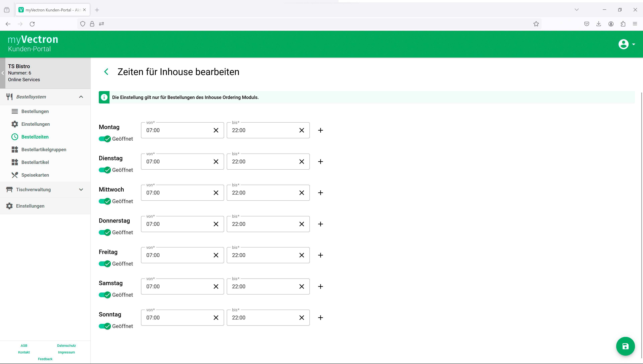
Task: Go to Bestellartikelgruppen in the sidebar
Action: coord(44,150)
